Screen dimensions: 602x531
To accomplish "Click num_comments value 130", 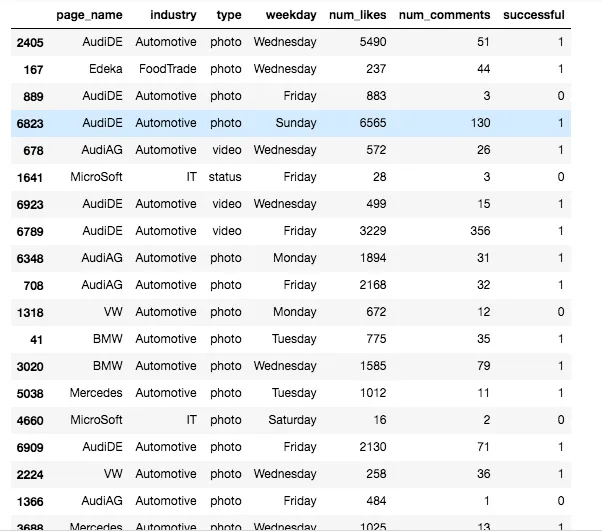I will coord(480,123).
